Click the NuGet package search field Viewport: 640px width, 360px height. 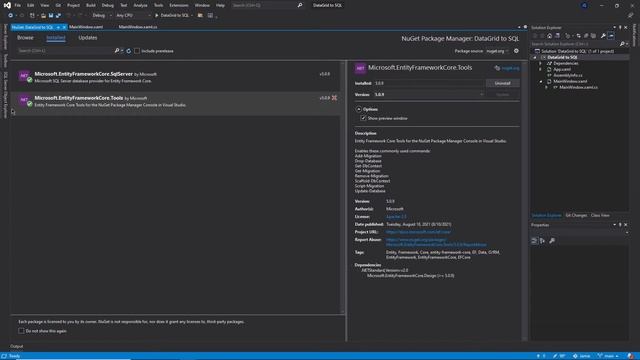pyautogui.click(x=65, y=51)
